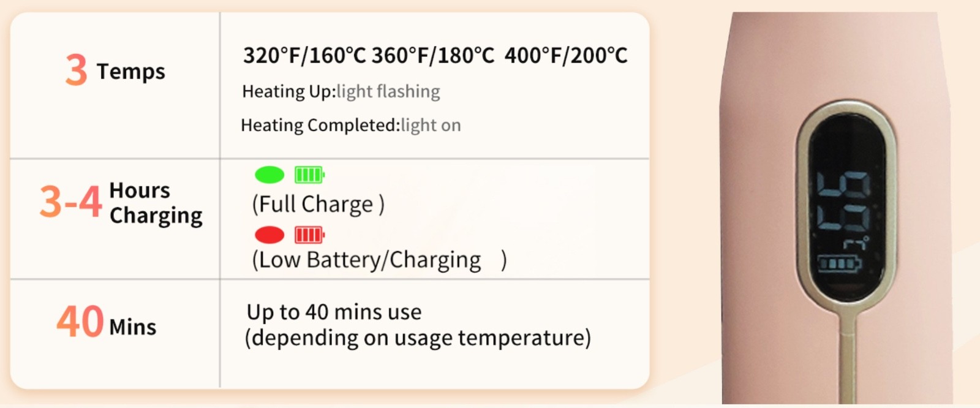Screen dimensions: 980x408
Task: Click Heating Completed light on text
Action: coord(350,126)
